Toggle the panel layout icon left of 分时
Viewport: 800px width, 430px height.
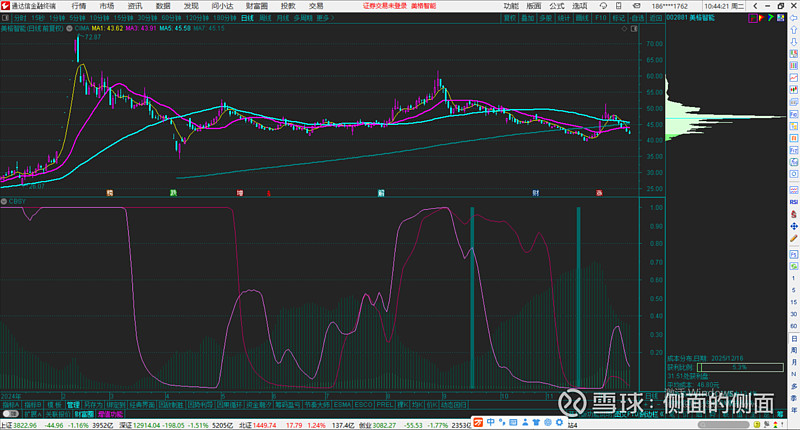(6, 18)
